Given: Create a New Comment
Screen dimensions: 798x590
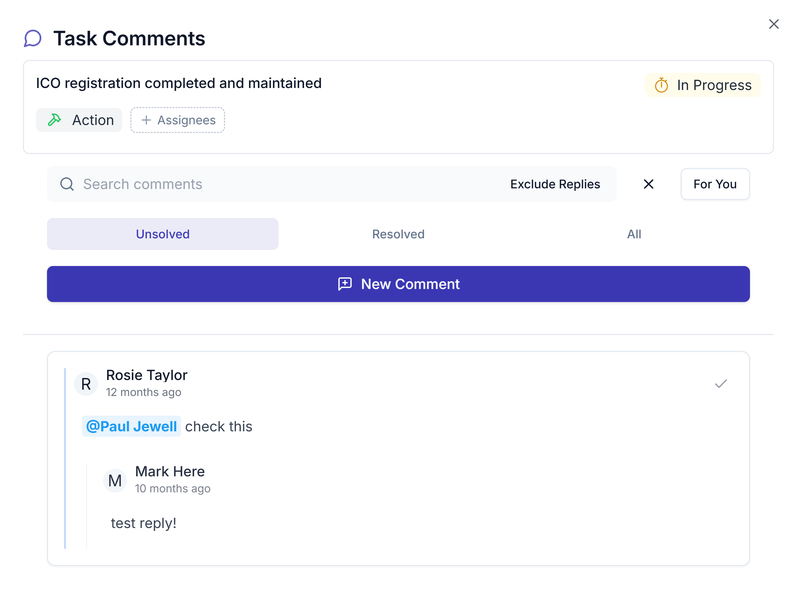Looking at the screenshot, I should click(398, 284).
